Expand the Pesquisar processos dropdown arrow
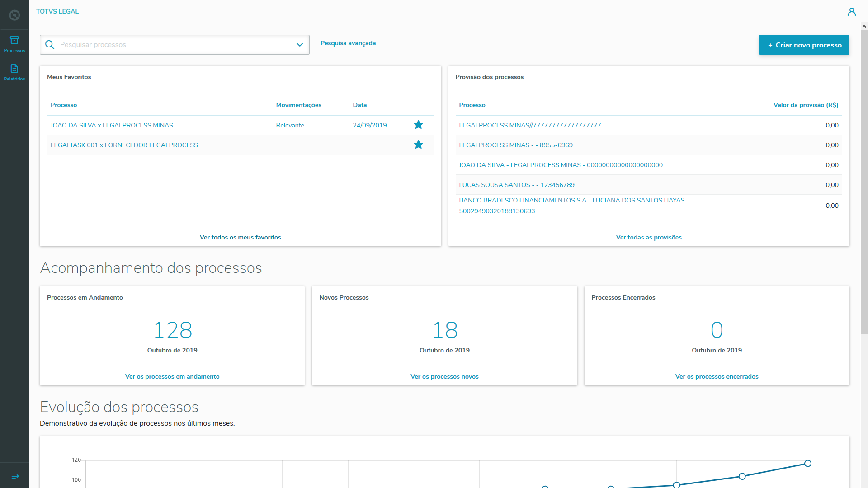Image resolution: width=868 pixels, height=488 pixels. pos(299,45)
